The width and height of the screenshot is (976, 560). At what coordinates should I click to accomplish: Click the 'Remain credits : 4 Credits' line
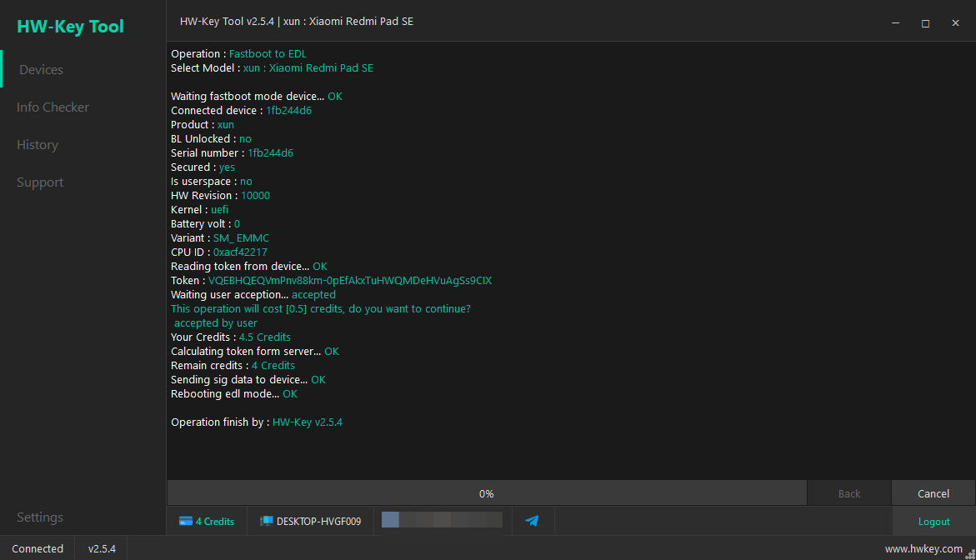click(233, 366)
